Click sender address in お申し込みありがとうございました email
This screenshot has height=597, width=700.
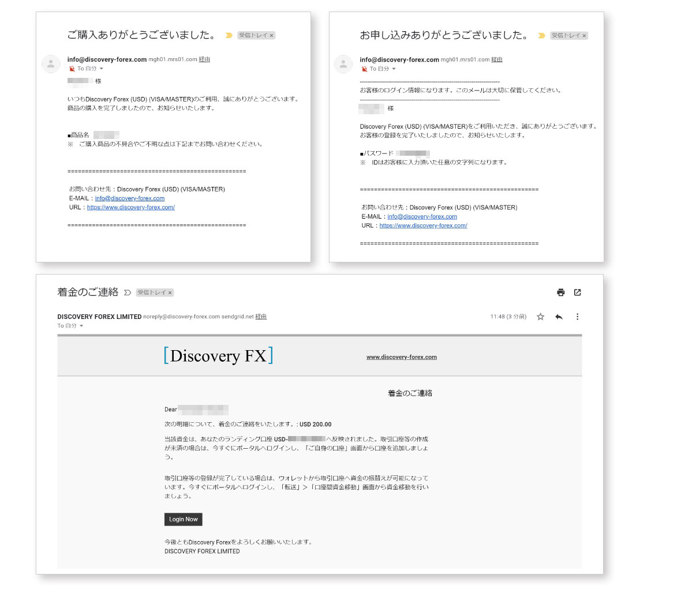coord(399,59)
